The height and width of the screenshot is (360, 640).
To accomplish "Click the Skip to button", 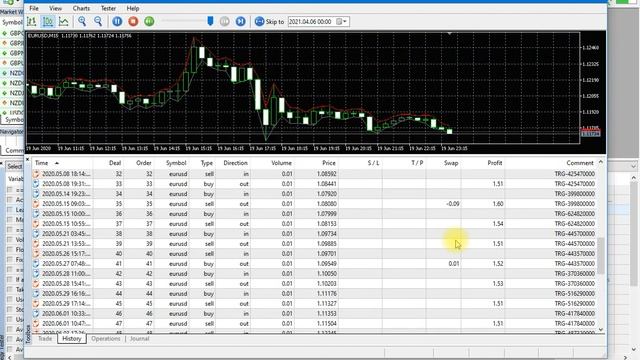I will click(269, 21).
